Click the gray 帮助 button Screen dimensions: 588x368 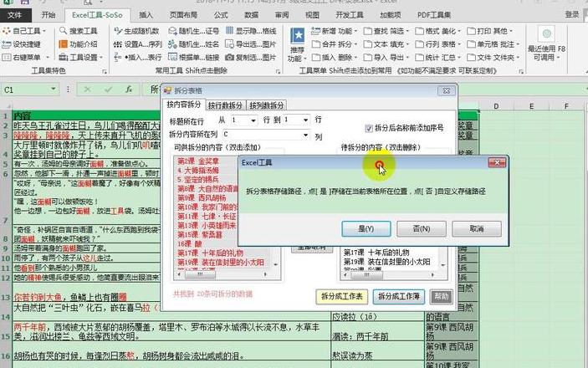tap(441, 296)
